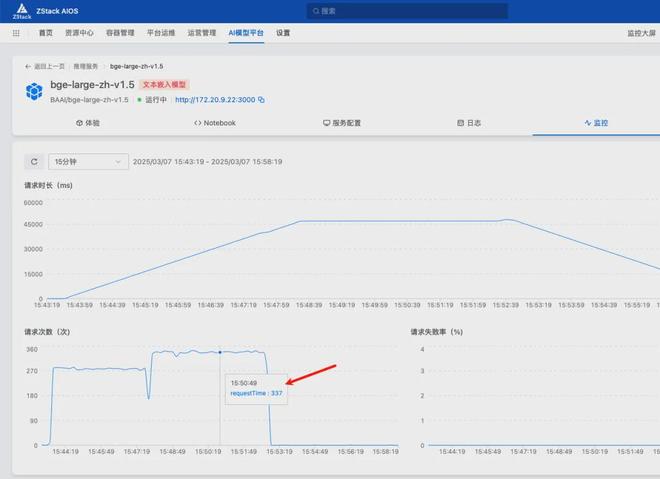Viewport: 660px width, 479px height.
Task: Open the 首页 menu
Action: click(45, 33)
